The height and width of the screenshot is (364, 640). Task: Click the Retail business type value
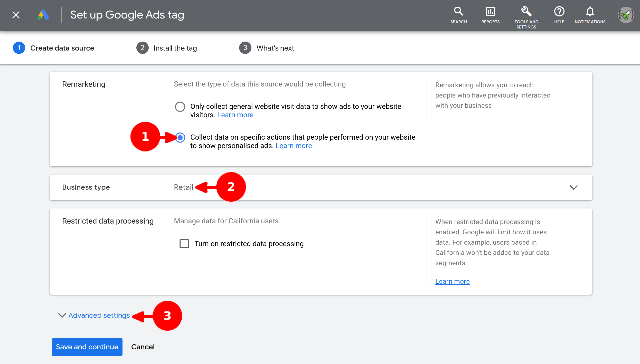point(183,187)
